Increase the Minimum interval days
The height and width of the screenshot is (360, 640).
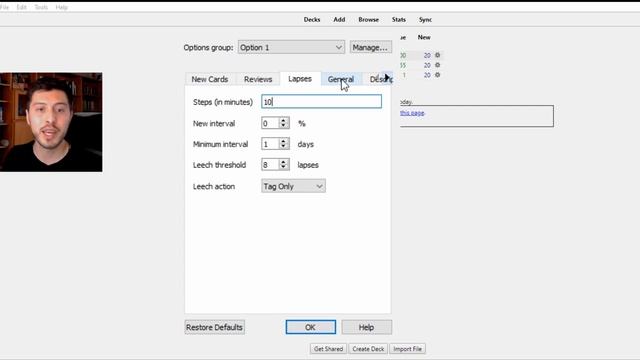[x=284, y=141]
